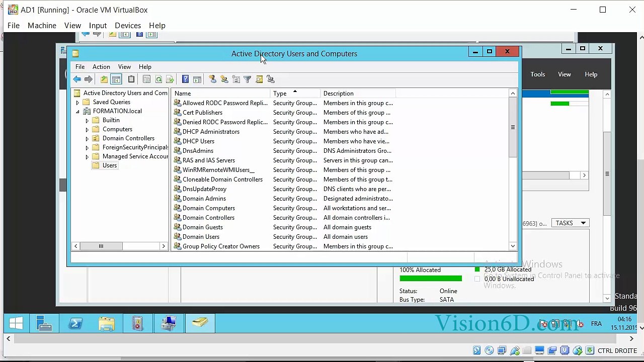644x362 pixels.
Task: Refresh the list with the green arrow icon
Action: tap(158, 79)
